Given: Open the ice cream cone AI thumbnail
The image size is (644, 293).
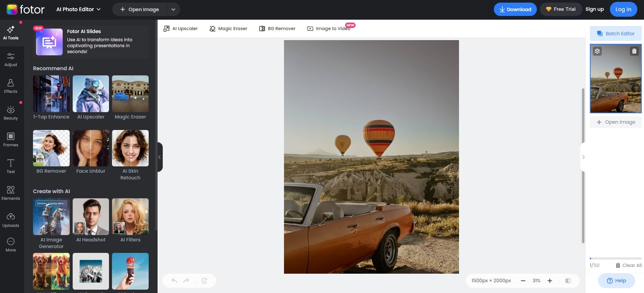Looking at the screenshot, I should coord(130,271).
